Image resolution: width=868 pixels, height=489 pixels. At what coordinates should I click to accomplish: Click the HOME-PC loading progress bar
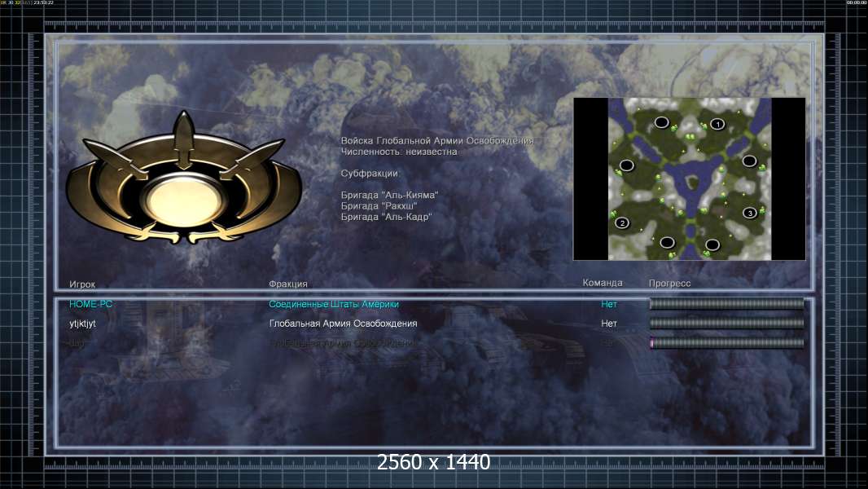(x=727, y=303)
